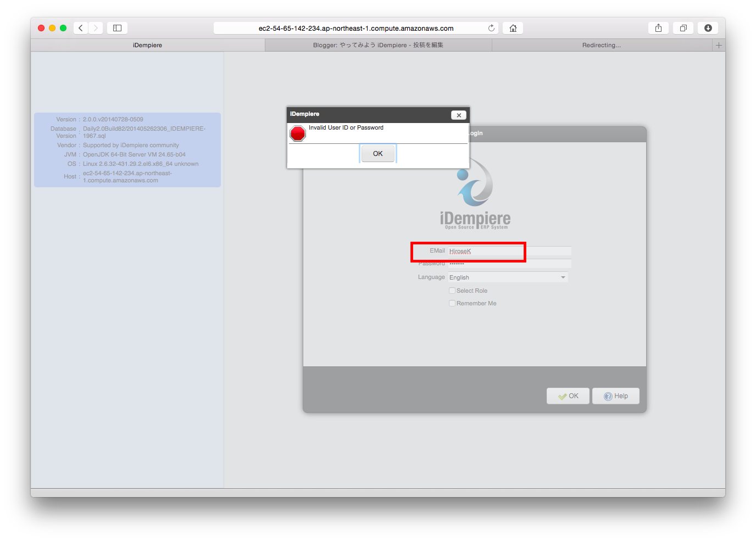This screenshot has width=756, height=541.
Task: Show all tabs overview icon
Action: coord(683,28)
